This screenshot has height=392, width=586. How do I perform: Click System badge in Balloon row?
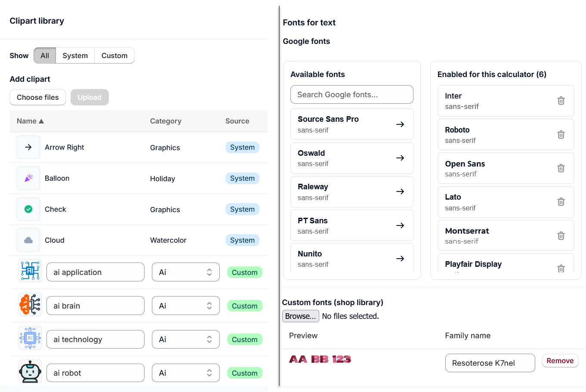242,178
